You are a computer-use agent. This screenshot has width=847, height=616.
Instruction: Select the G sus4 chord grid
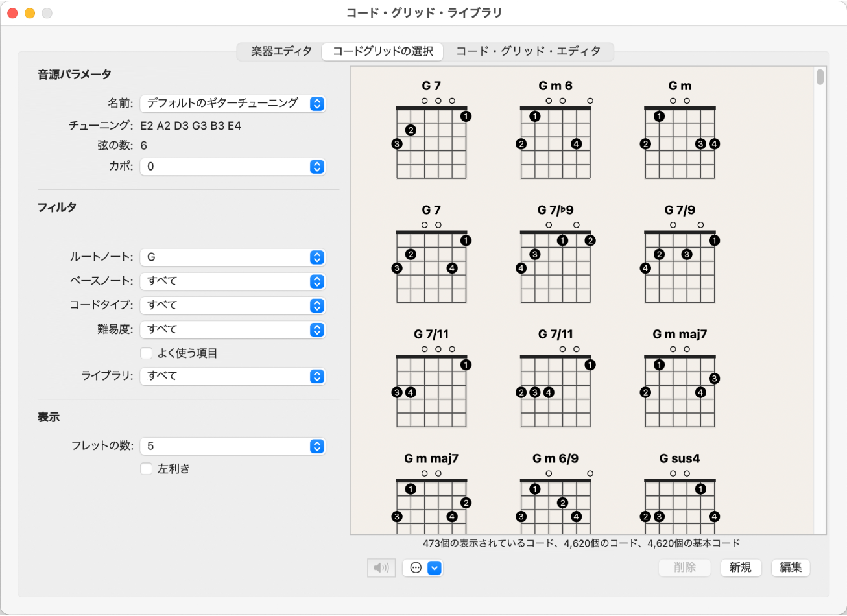pyautogui.click(x=678, y=499)
